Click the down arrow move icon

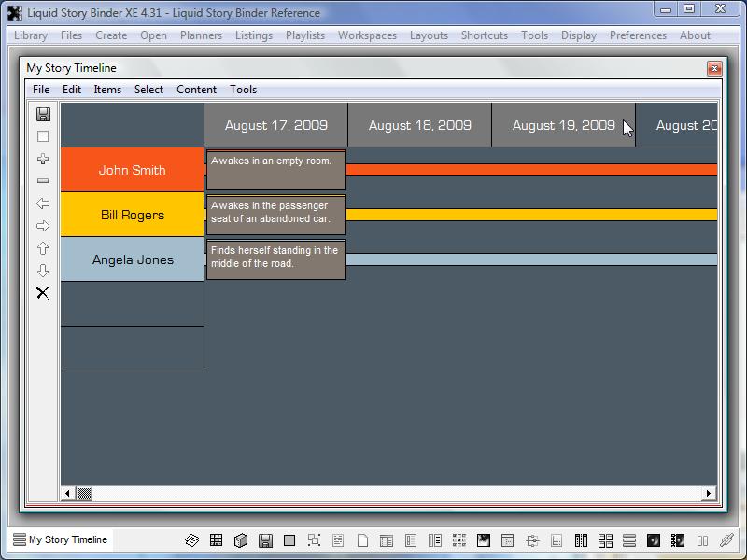(43, 271)
